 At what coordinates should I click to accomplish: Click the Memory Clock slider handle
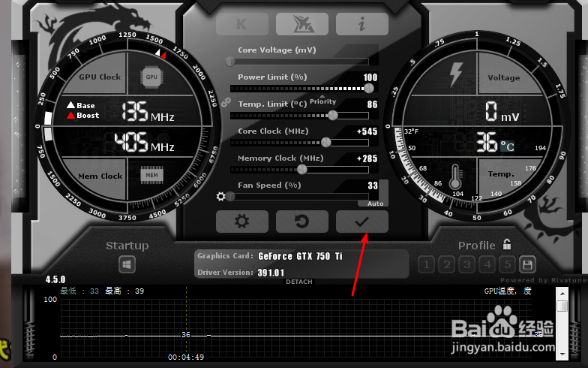(301, 170)
